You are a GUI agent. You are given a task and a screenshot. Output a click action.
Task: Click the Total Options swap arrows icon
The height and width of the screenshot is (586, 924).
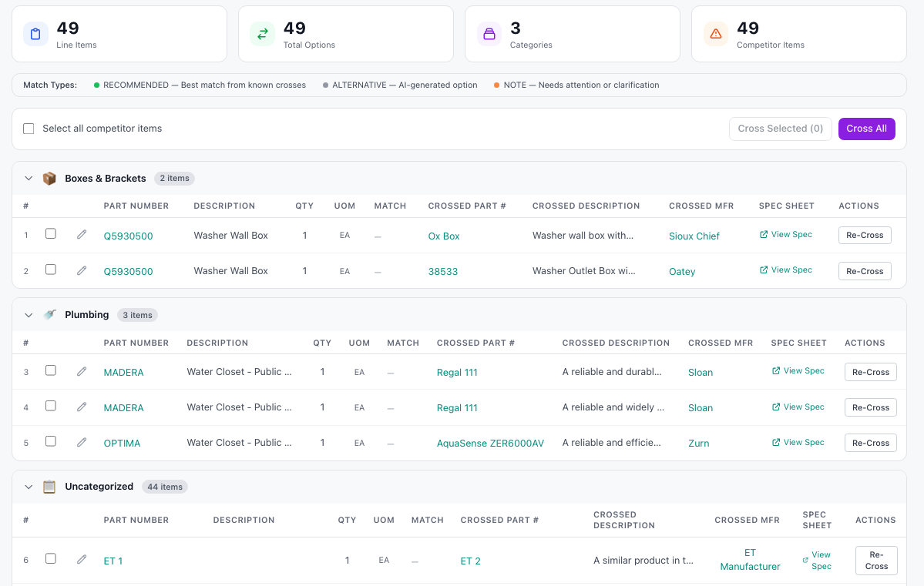tap(262, 34)
